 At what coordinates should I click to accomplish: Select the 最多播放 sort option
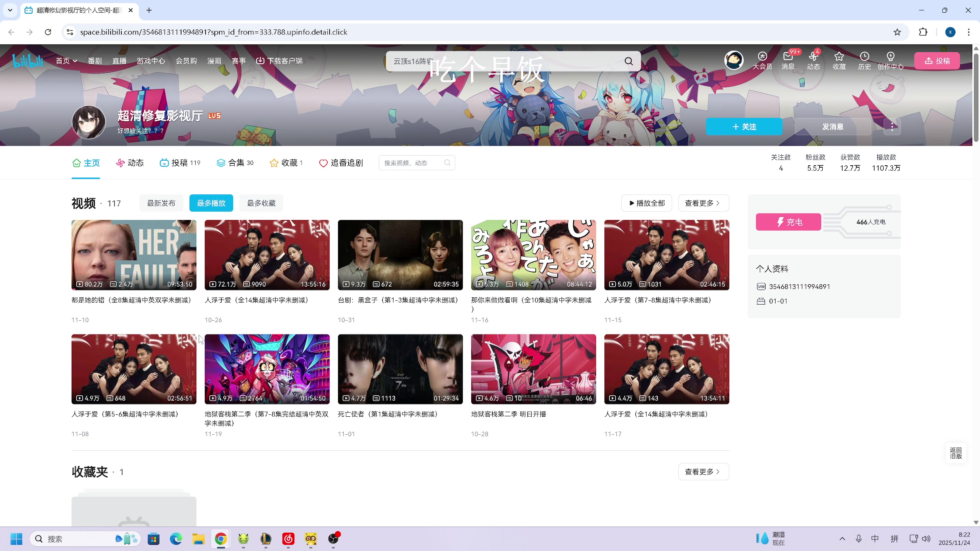(211, 203)
